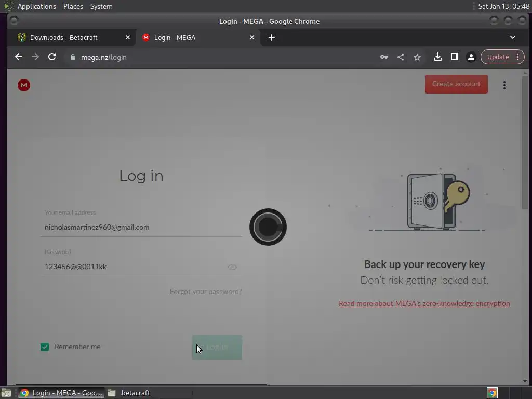Click the Log in heading text
This screenshot has height=399, width=532.
click(141, 176)
